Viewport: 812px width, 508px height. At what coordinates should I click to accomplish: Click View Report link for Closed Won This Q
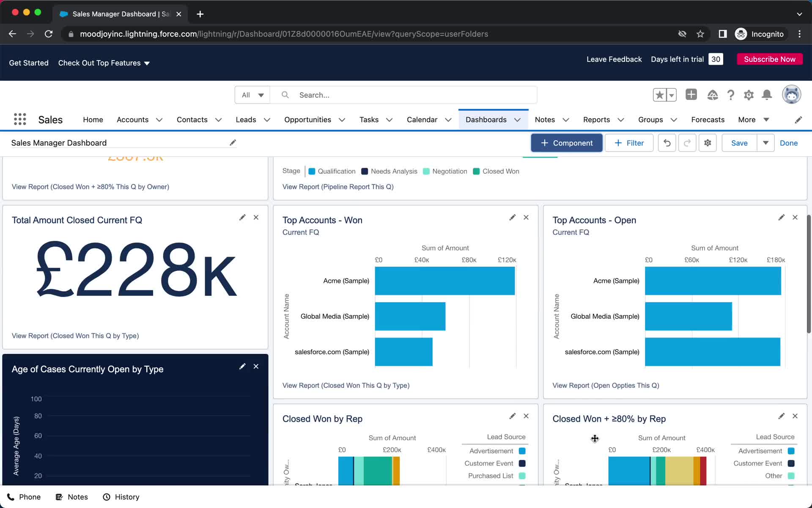[x=346, y=385]
